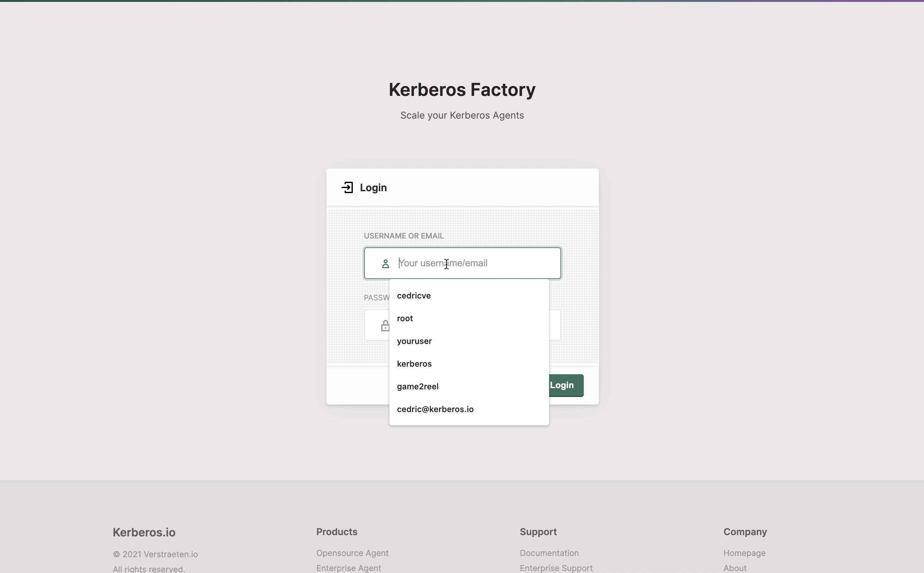924x573 pixels.
Task: Open the Documentation link under Support
Action: click(549, 553)
